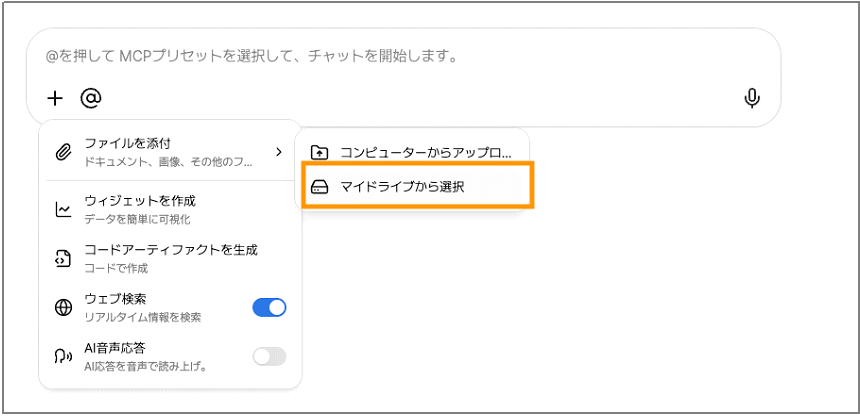This screenshot has width=860, height=416.
Task: Click the upload folder icon in submenu
Action: point(319,153)
